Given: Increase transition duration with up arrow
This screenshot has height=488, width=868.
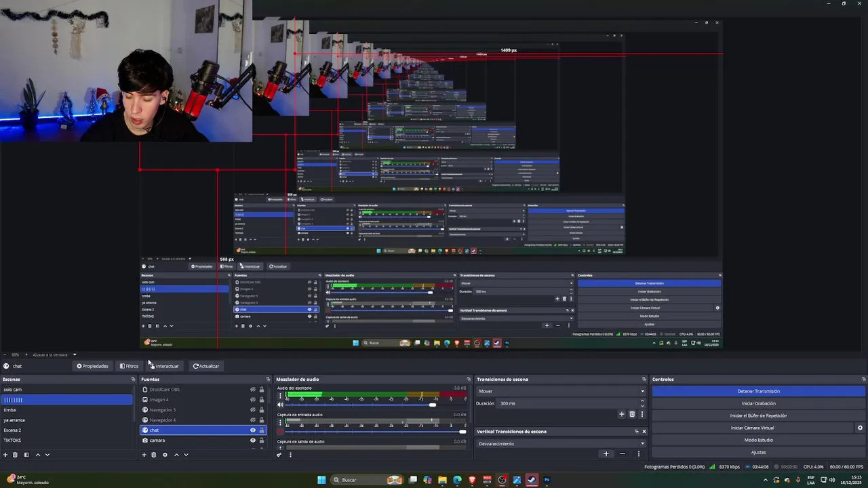Looking at the screenshot, I should coord(642,401).
